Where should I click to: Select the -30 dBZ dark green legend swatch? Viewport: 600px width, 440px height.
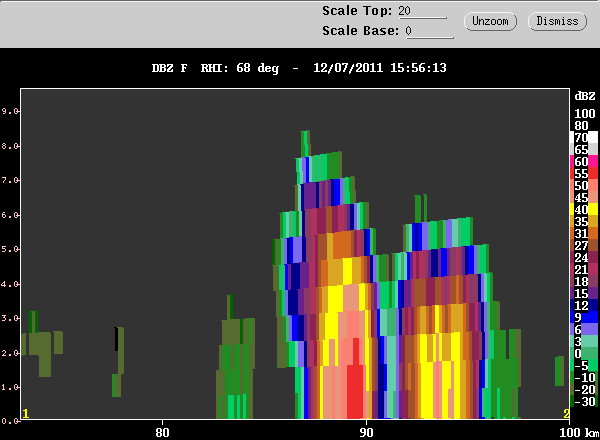[x=584, y=401]
